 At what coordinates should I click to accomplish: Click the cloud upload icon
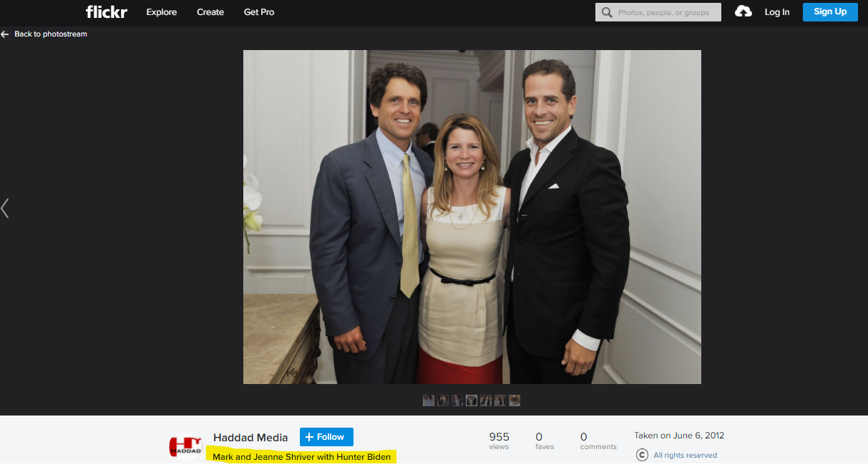pos(743,11)
